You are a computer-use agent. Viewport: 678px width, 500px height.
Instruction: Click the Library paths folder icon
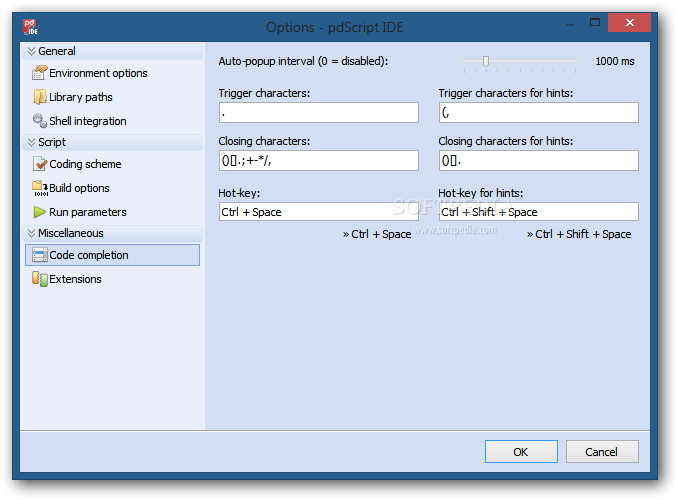(39, 96)
